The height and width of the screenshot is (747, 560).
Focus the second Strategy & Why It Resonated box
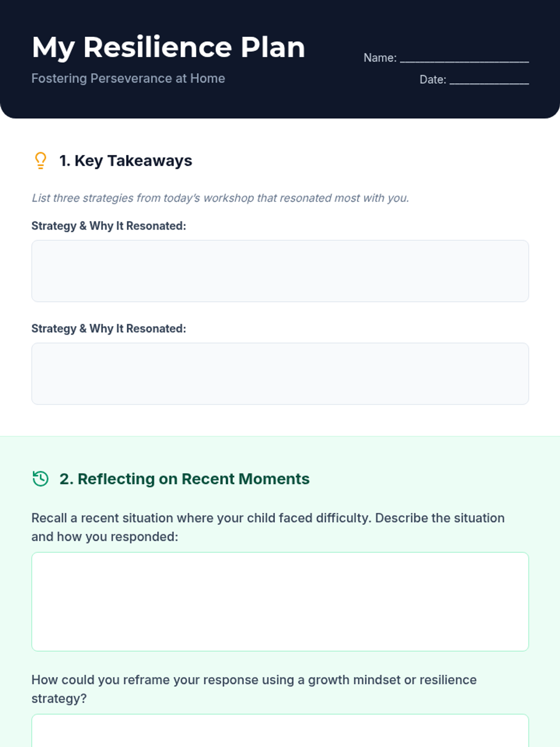[x=280, y=373]
